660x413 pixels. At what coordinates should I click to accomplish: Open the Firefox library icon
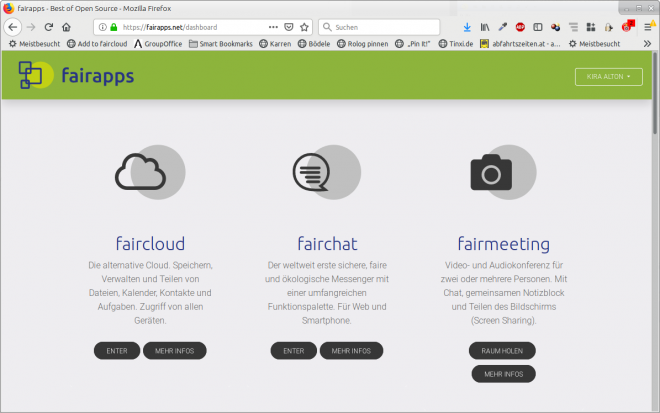485,27
